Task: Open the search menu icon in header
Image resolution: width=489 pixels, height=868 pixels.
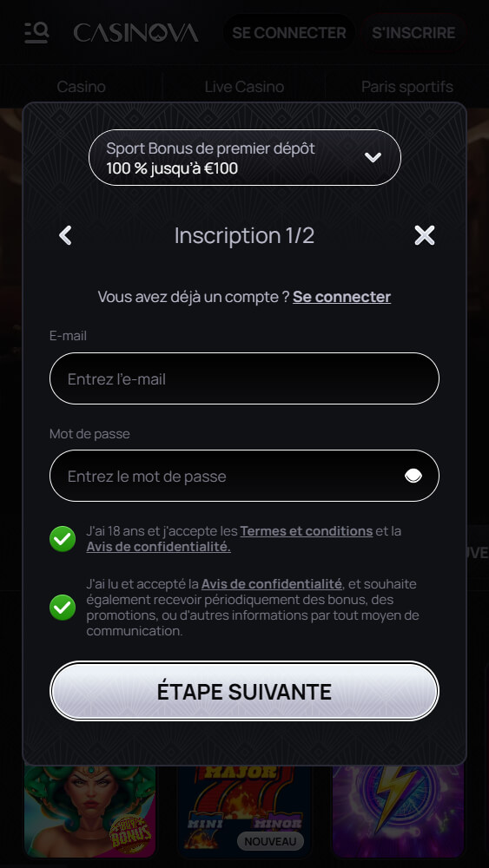Action: tap(36, 33)
